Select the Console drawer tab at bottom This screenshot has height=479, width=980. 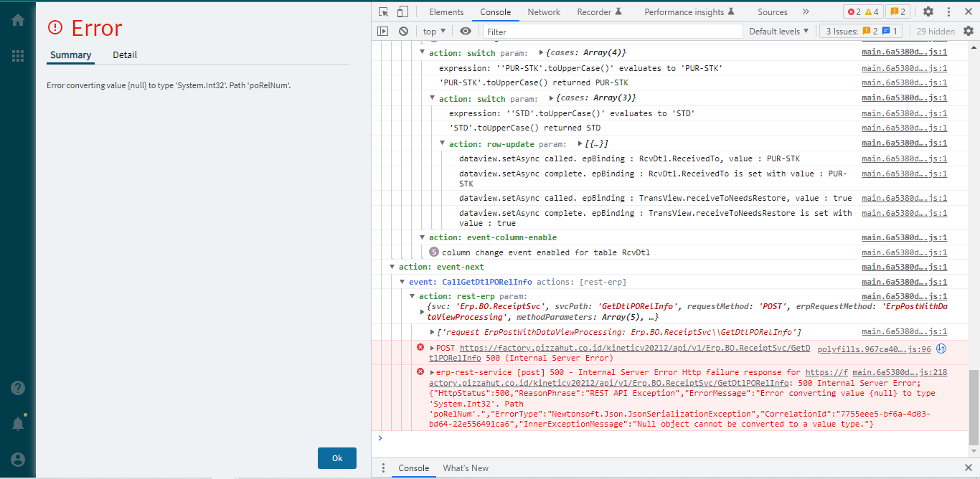pos(414,468)
